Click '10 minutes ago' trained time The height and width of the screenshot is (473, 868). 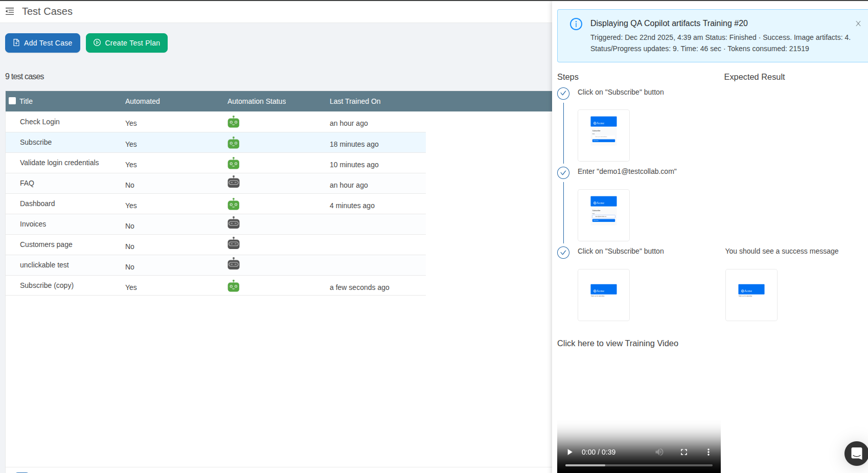point(354,165)
